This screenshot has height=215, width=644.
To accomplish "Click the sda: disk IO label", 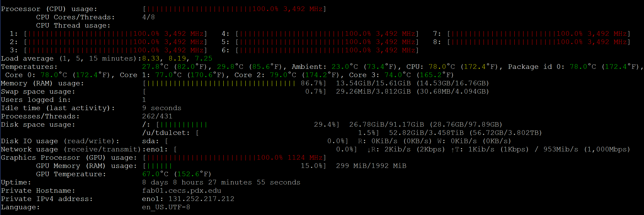I will (151, 141).
